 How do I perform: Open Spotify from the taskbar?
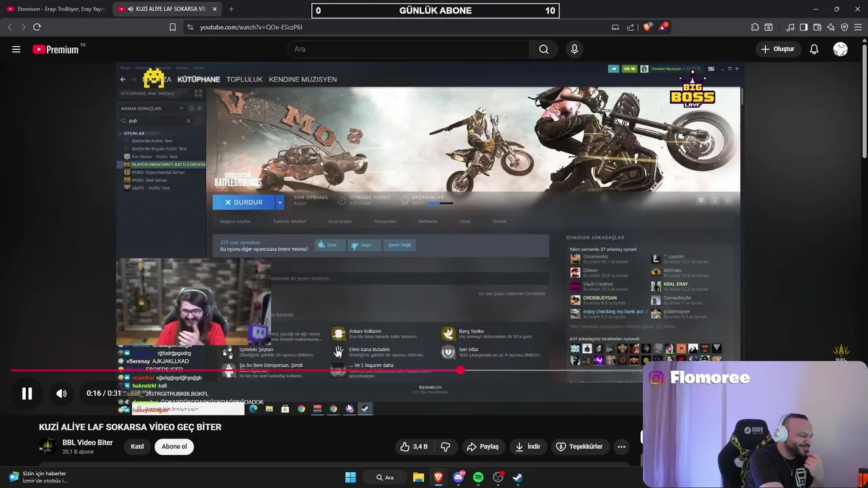[x=478, y=477]
